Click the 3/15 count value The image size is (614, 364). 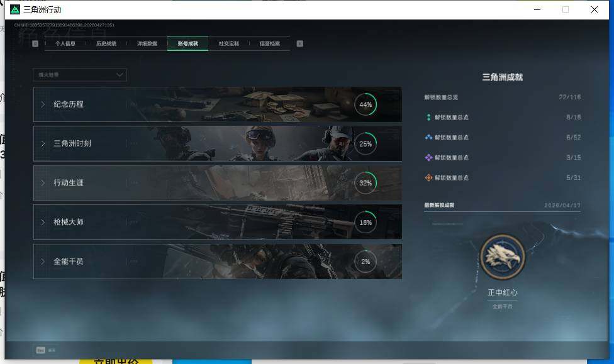coord(574,157)
